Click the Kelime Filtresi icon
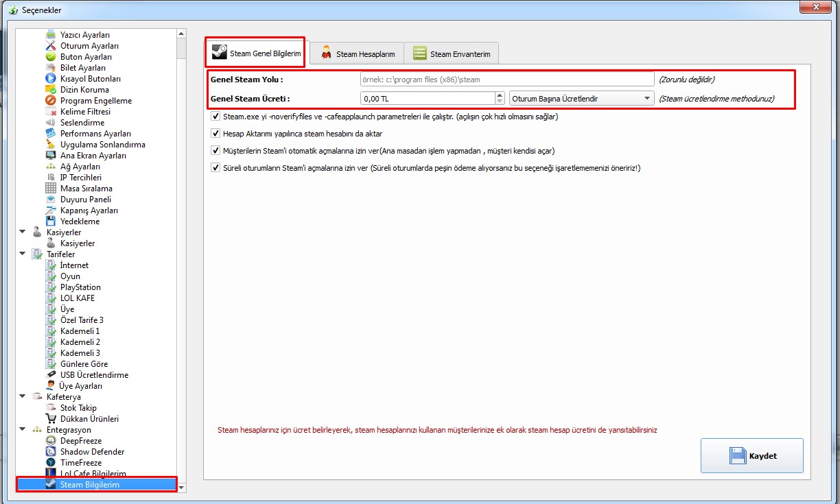Image resolution: width=840 pixels, height=504 pixels. pyautogui.click(x=51, y=112)
